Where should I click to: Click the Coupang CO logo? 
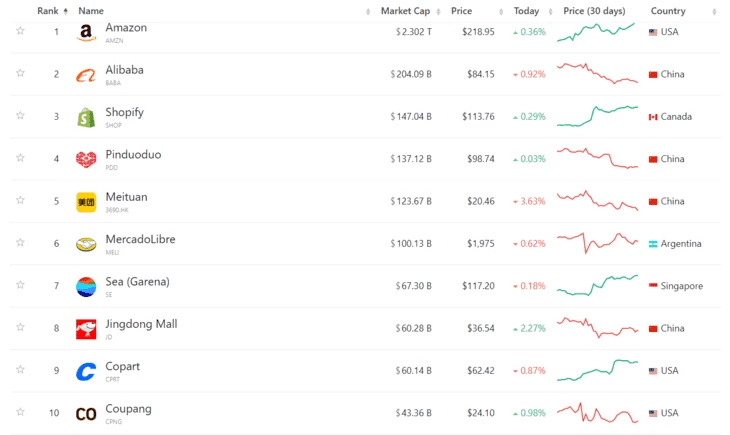pos(86,413)
